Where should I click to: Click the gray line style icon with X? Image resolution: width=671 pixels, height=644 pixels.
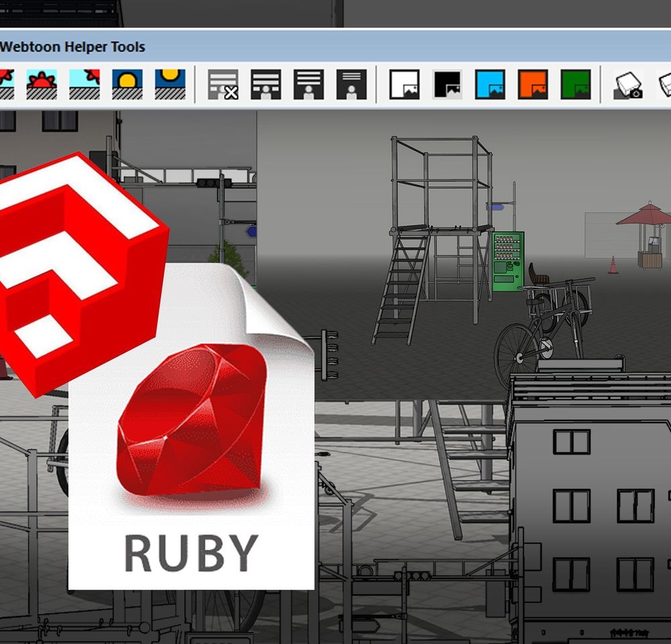[x=223, y=85]
